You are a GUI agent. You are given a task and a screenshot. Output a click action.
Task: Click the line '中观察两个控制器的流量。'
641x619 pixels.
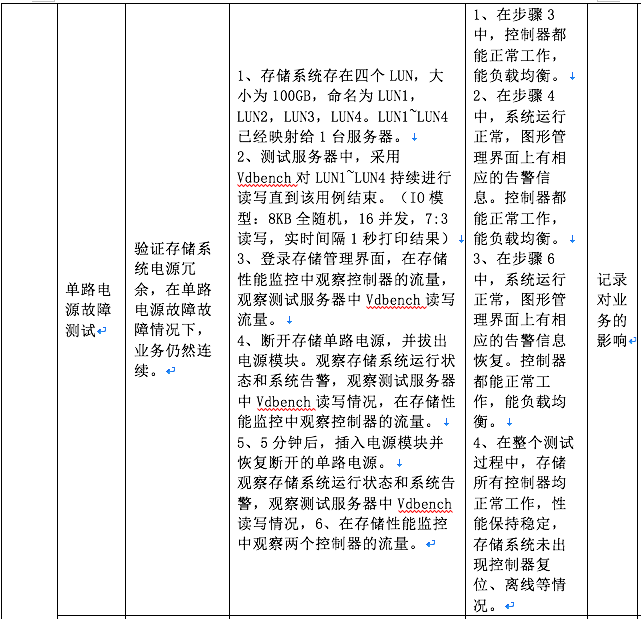pos(328,544)
